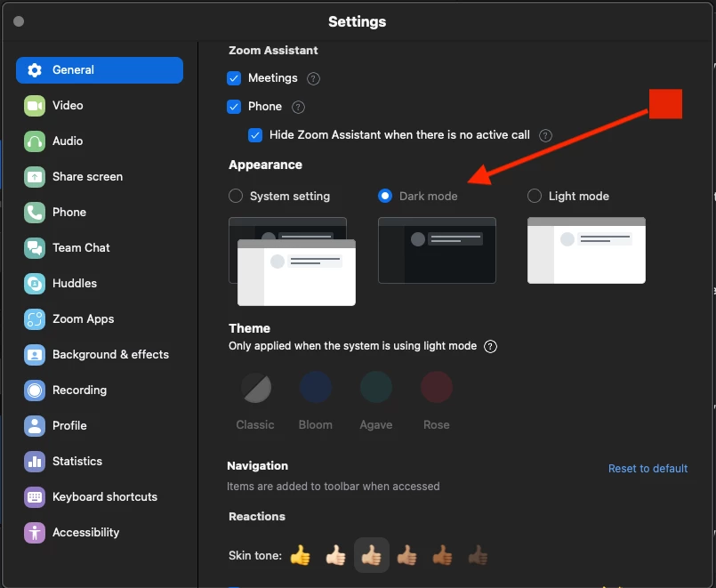The height and width of the screenshot is (588, 716).
Task: Click help icon next to Meetings
Action: pyautogui.click(x=313, y=79)
